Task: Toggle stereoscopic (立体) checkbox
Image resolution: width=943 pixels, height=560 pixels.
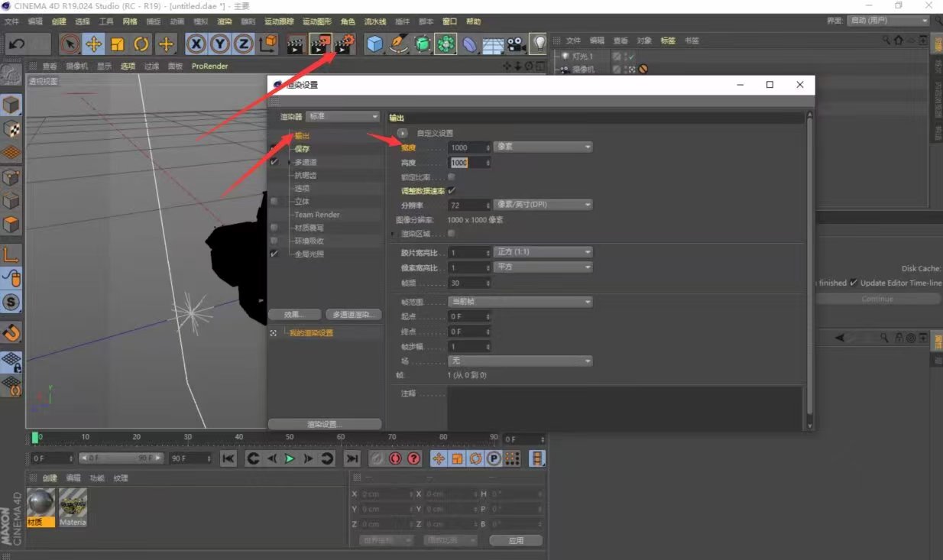Action: click(274, 201)
